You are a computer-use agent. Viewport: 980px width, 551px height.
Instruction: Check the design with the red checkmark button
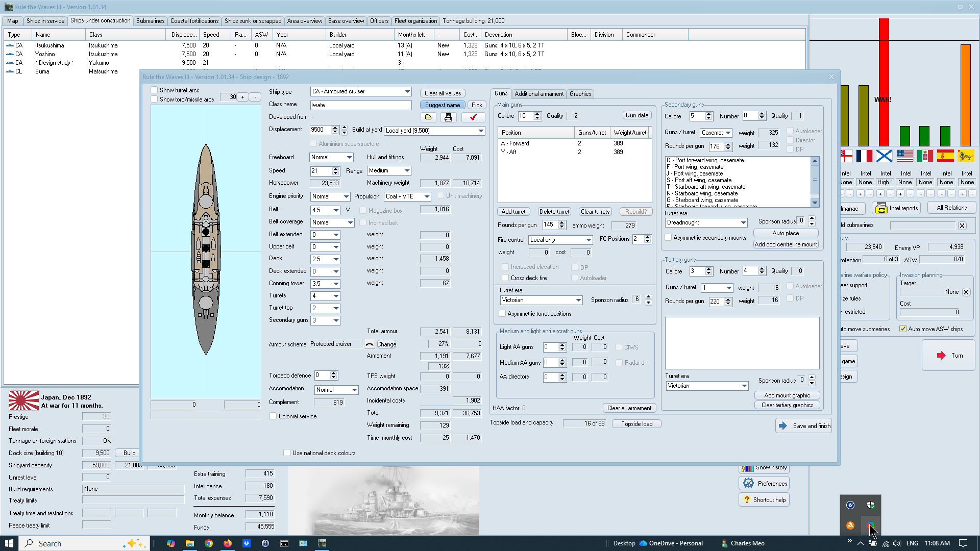click(x=473, y=117)
